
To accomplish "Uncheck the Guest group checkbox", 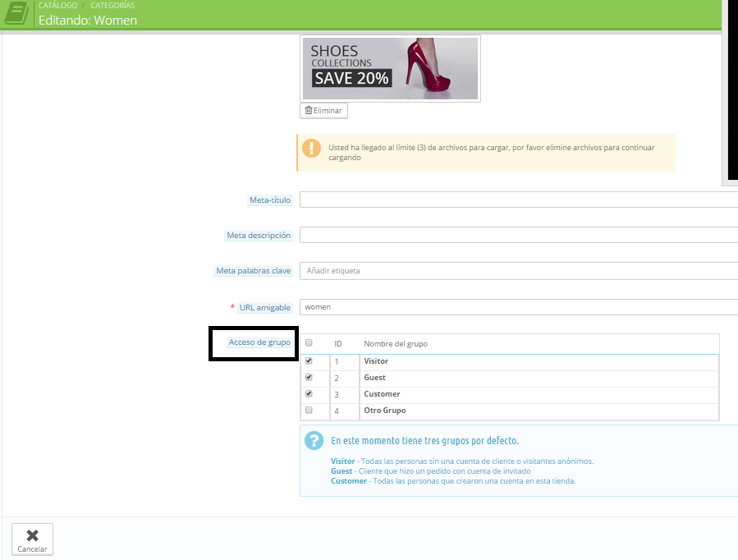I will point(309,378).
